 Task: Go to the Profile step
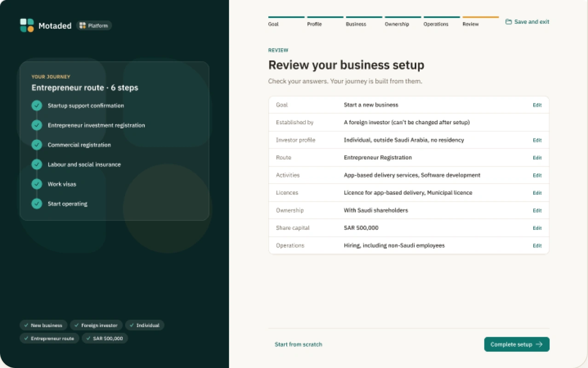[x=325, y=21]
